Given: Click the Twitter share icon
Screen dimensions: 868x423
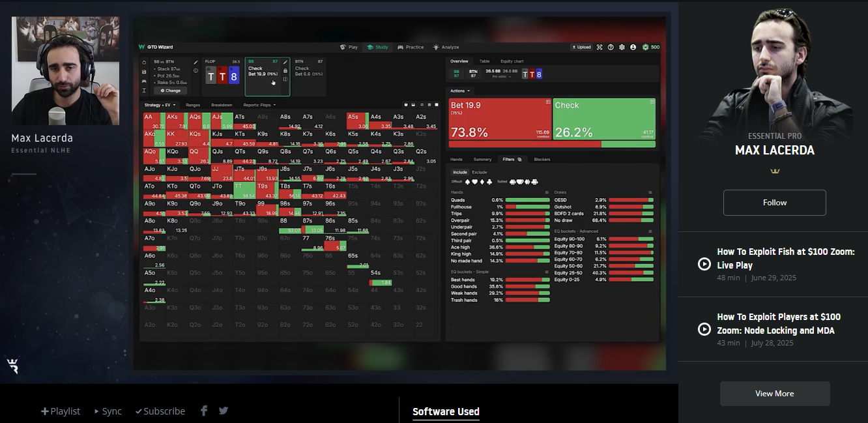Looking at the screenshot, I should coord(224,411).
